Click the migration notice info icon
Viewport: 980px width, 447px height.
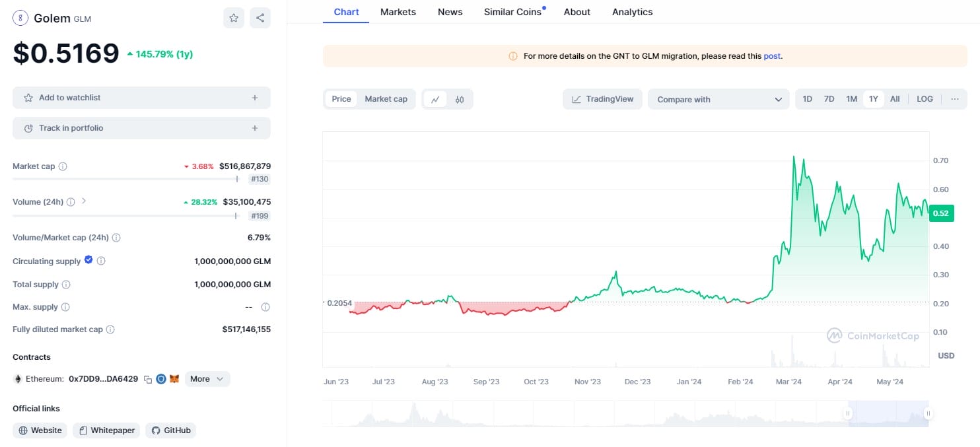[513, 56]
